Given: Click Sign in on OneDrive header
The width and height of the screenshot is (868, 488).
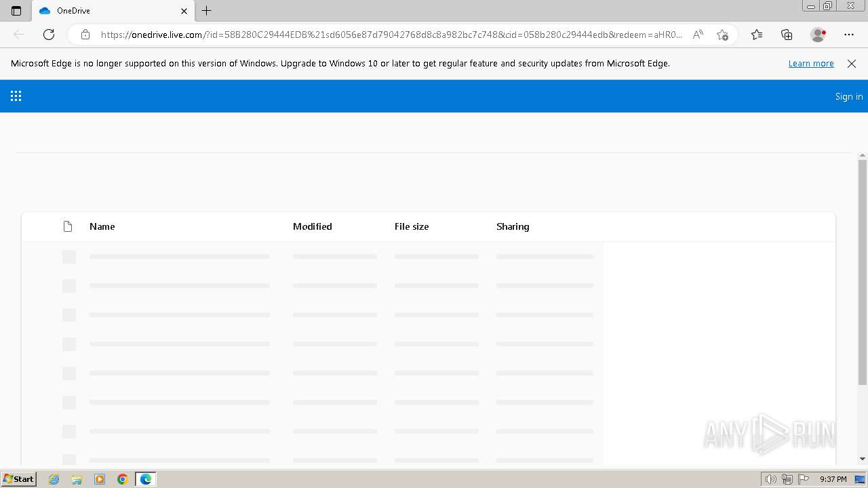Looking at the screenshot, I should tap(849, 96).
